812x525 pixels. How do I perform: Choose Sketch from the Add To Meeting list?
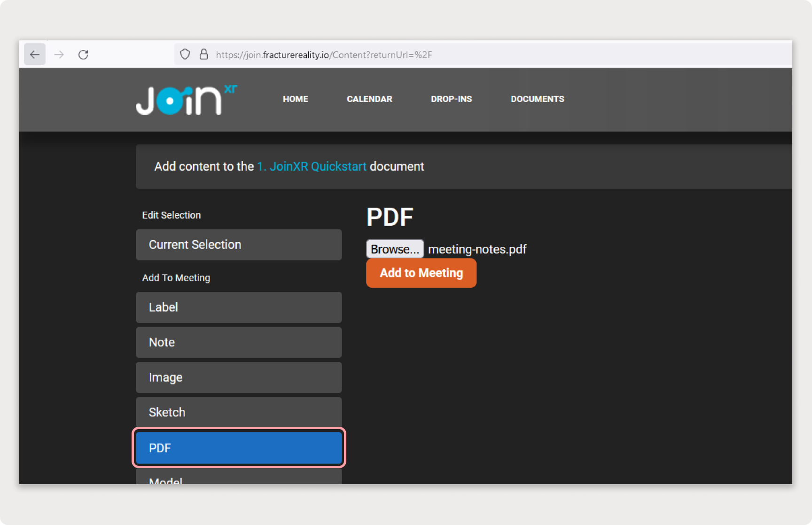tap(238, 412)
